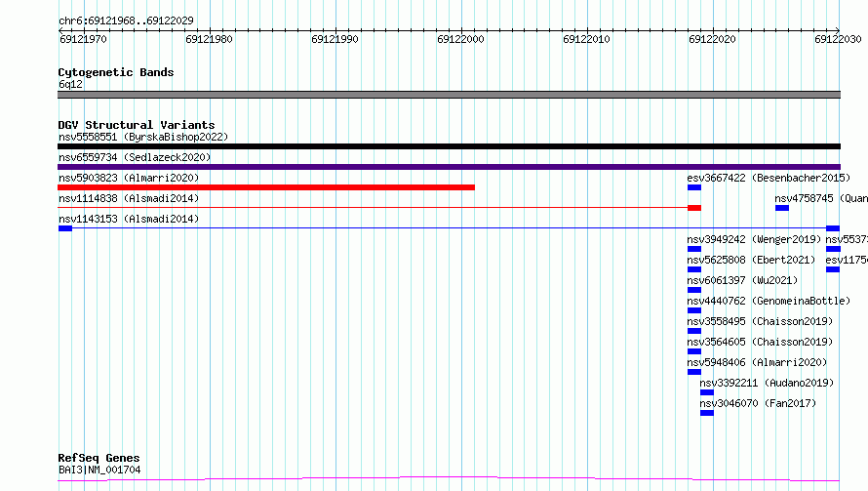Click the left blue block of nsv1143153
The image size is (868, 491).
click(x=65, y=228)
